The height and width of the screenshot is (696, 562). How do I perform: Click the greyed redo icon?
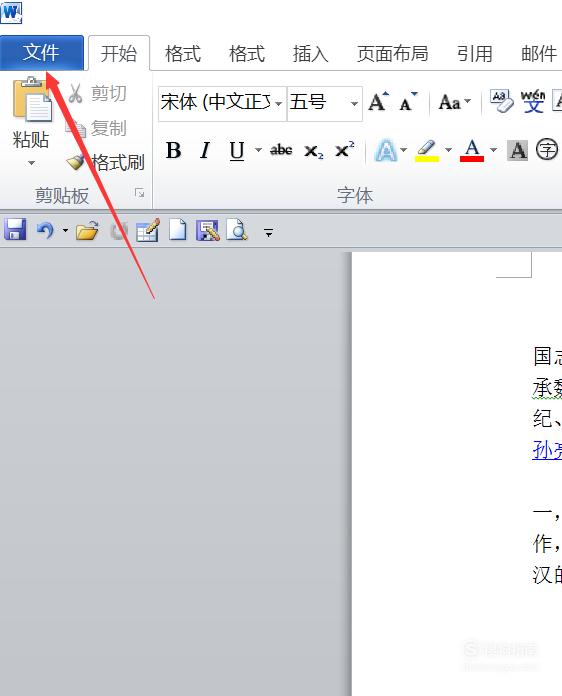click(118, 231)
